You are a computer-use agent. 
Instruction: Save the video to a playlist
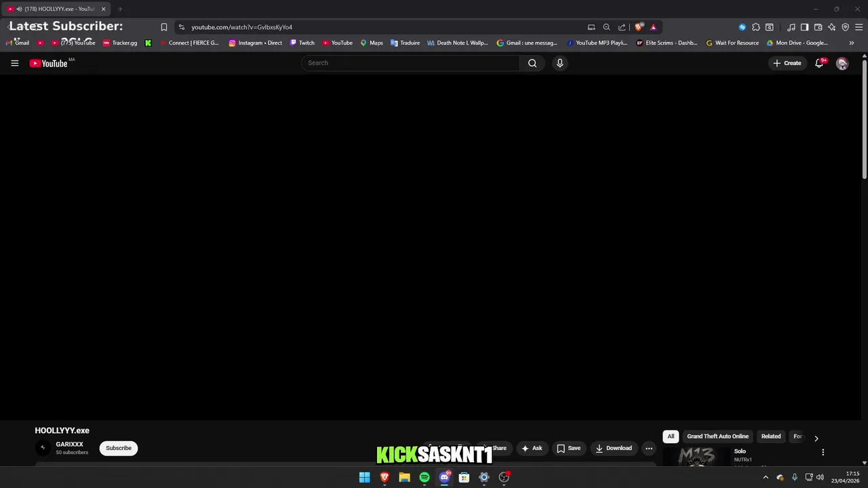tap(568, 448)
